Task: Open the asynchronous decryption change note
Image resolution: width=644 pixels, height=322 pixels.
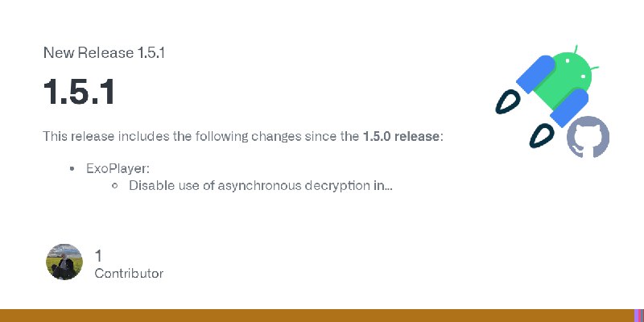Action: tap(260, 186)
